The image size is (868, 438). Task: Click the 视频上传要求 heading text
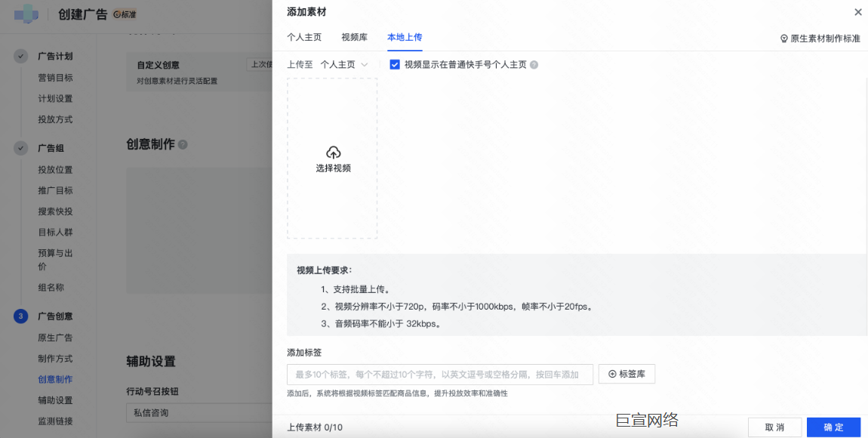[x=325, y=271]
